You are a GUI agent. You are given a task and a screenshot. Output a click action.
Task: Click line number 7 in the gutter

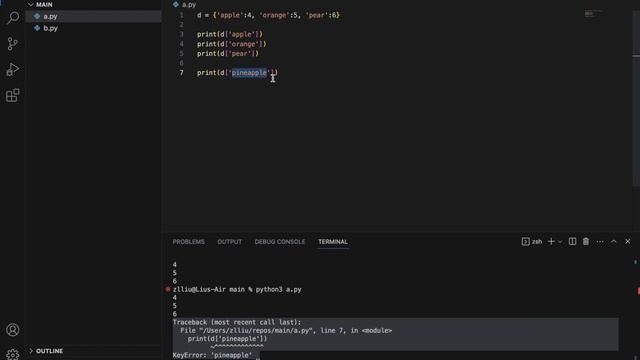(x=181, y=73)
